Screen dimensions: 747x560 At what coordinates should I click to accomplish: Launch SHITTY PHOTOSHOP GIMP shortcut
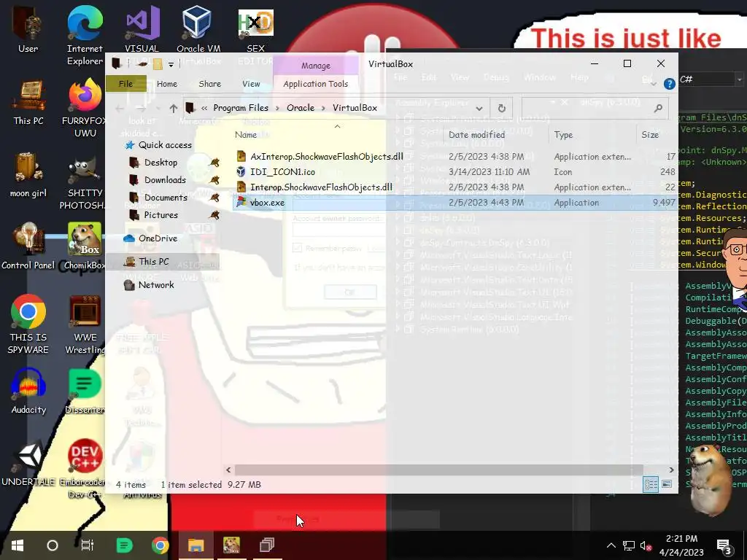click(x=85, y=181)
